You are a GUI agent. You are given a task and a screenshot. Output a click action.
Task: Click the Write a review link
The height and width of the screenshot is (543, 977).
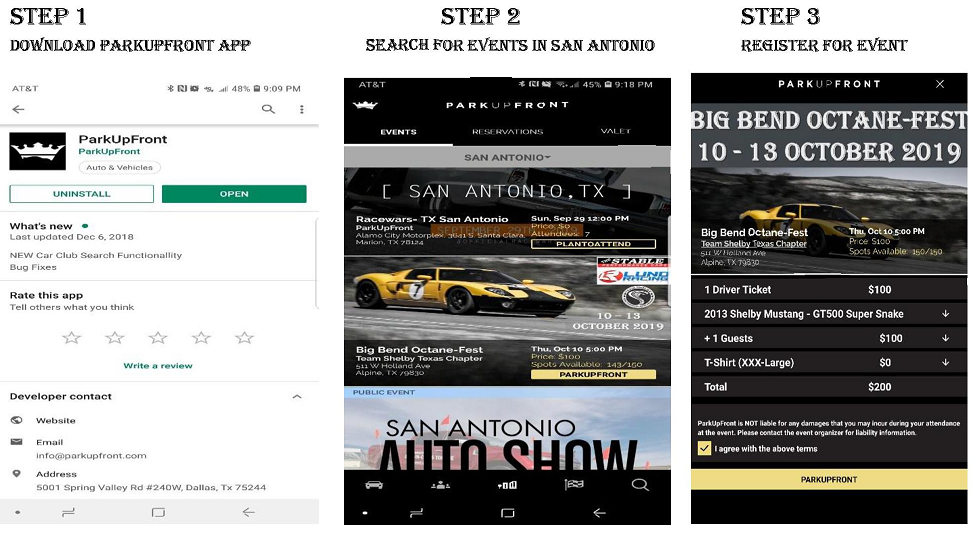pos(158,366)
